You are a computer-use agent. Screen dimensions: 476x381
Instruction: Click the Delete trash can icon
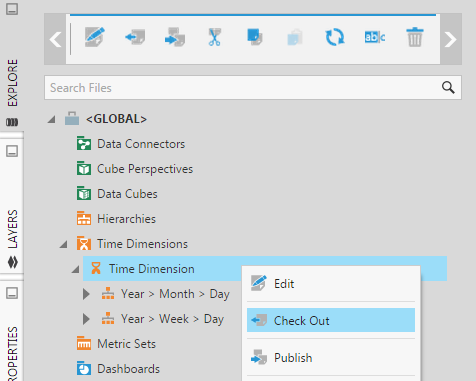tap(415, 37)
